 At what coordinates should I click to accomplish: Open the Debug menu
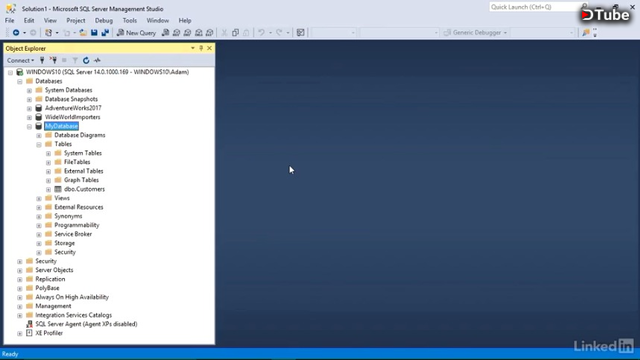104,20
